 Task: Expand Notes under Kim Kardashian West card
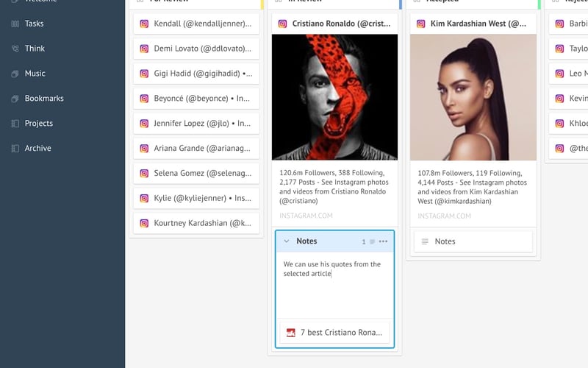pos(473,242)
